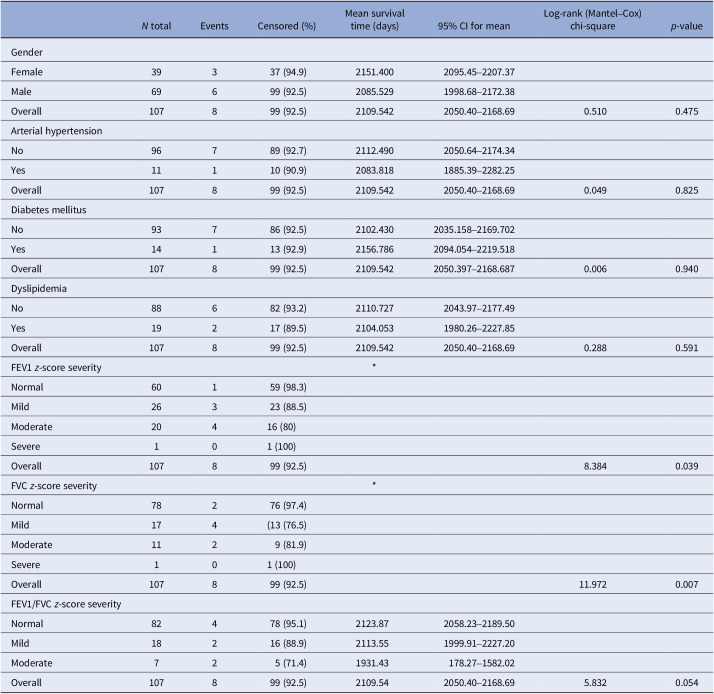Select the chi-square value 11.972

(x=593, y=584)
